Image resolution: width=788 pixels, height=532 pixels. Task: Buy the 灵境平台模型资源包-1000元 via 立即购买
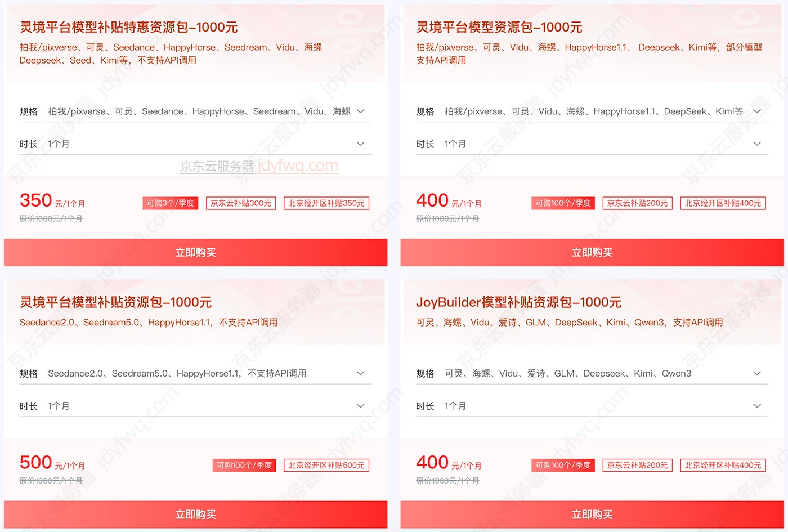(x=592, y=252)
